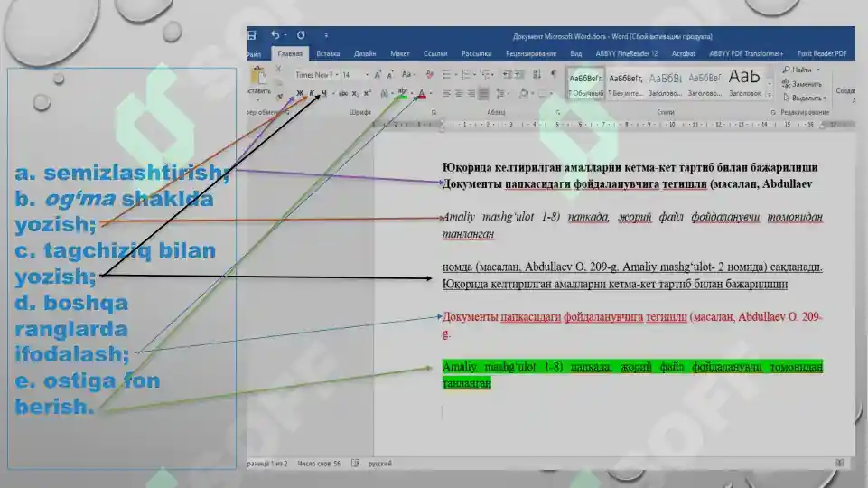This screenshot has height=488, width=868.
Task: Toggle justify alignment
Action: click(483, 94)
